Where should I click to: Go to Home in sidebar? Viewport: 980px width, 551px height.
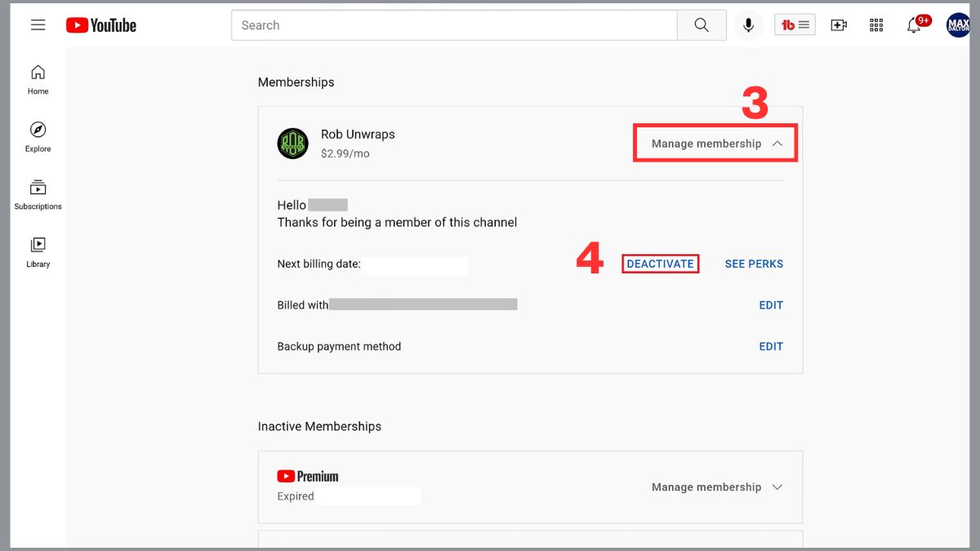point(38,80)
